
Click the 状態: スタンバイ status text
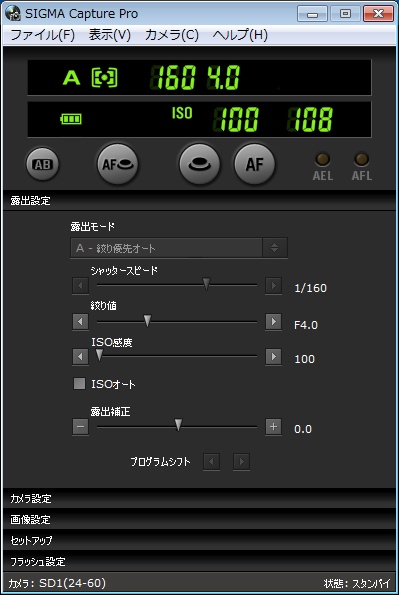click(357, 583)
